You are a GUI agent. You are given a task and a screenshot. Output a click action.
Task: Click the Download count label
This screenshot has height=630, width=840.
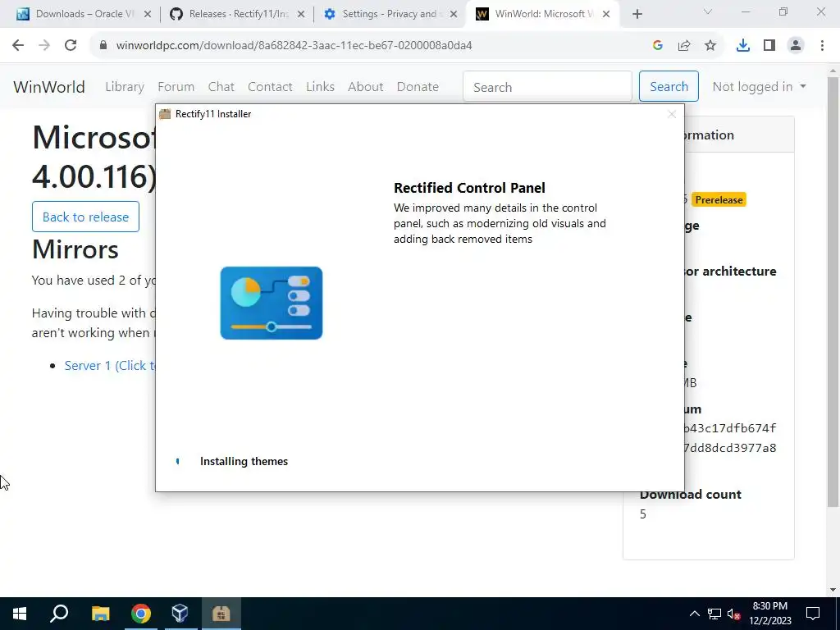click(691, 494)
